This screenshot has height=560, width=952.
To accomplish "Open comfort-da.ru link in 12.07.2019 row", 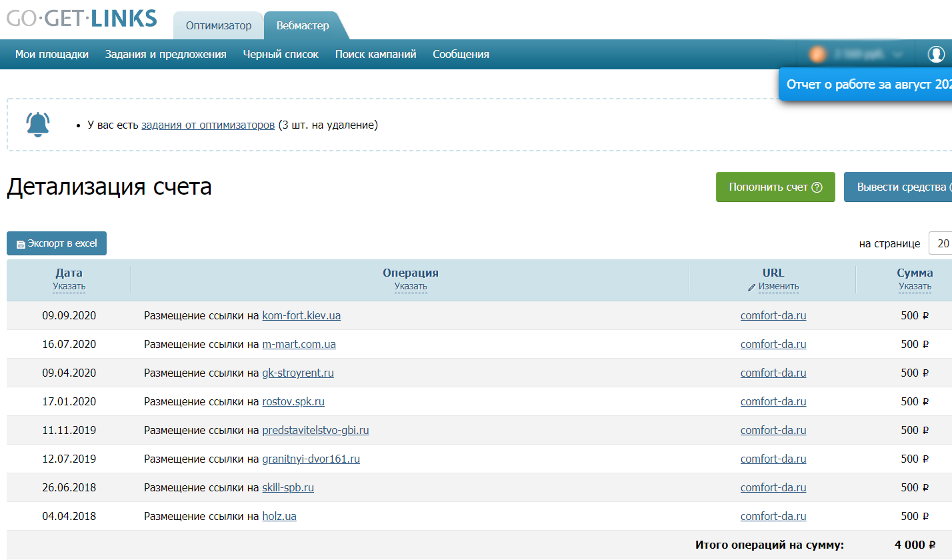I will pyautogui.click(x=773, y=459).
